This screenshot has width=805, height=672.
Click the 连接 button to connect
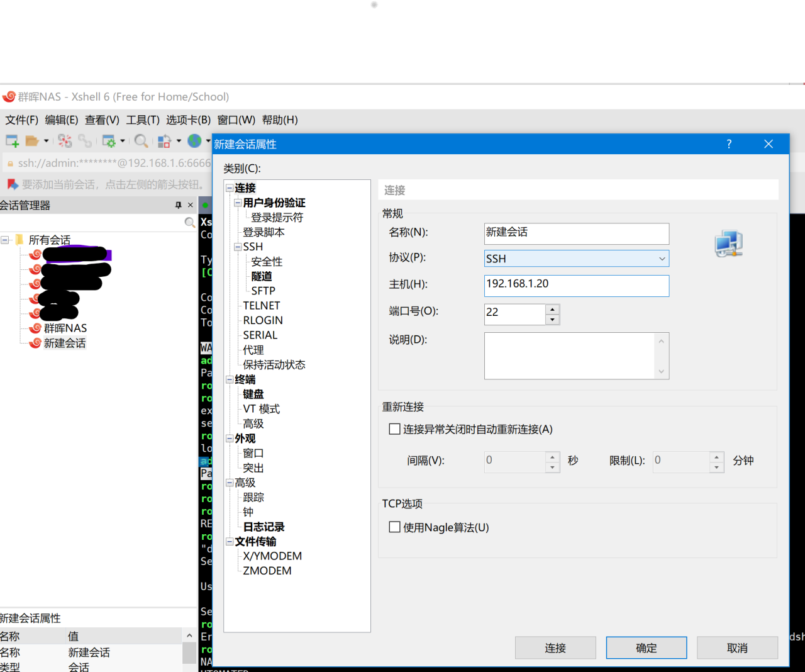(x=555, y=647)
